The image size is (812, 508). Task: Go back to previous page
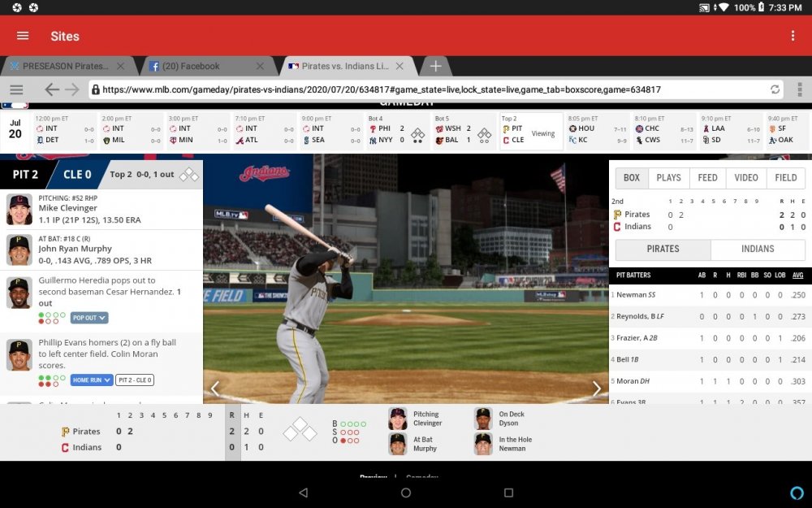click(x=51, y=89)
